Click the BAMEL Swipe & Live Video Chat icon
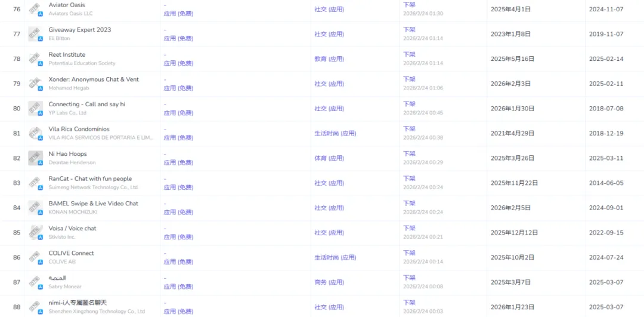This screenshot has height=317, width=644. coord(35,208)
